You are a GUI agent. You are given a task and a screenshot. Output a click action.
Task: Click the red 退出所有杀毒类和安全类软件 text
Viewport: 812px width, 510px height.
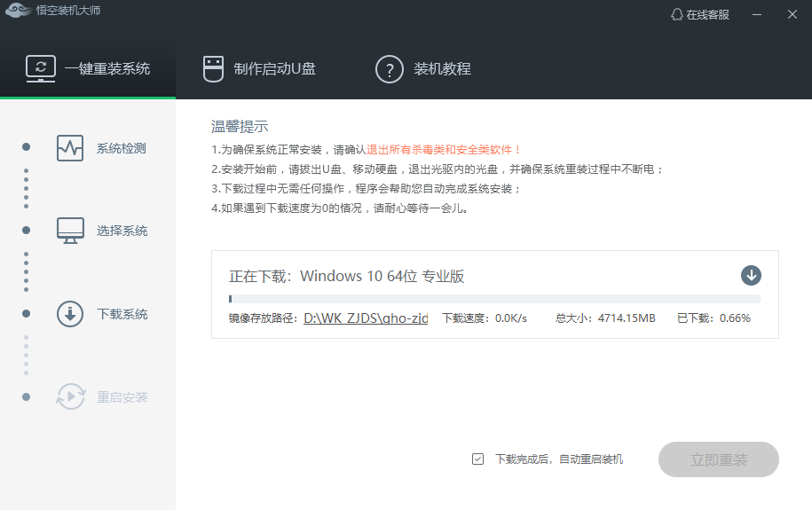[x=444, y=150]
